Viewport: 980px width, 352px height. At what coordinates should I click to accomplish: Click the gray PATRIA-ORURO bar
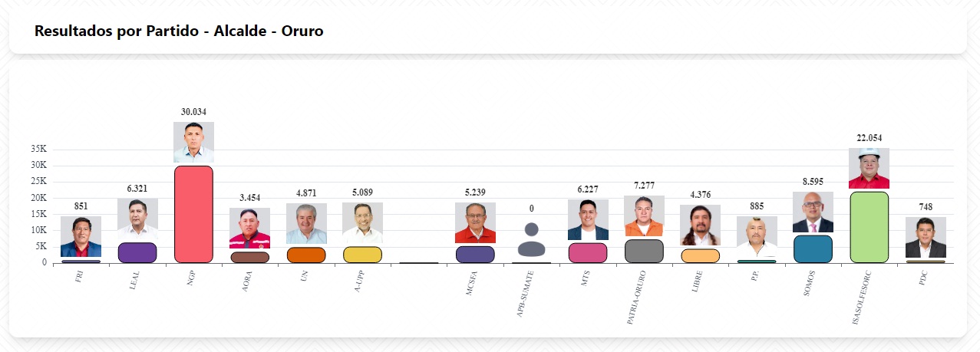644,252
